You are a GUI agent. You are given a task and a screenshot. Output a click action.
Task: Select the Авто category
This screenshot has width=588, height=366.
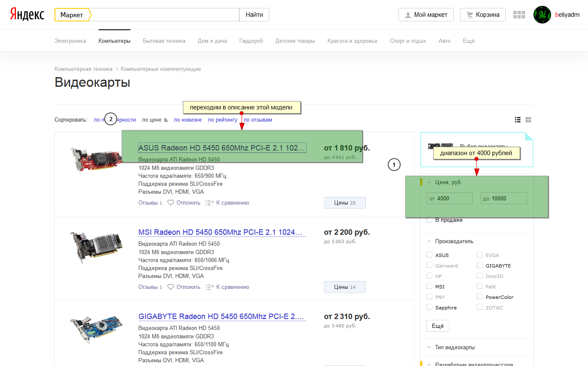click(x=445, y=41)
